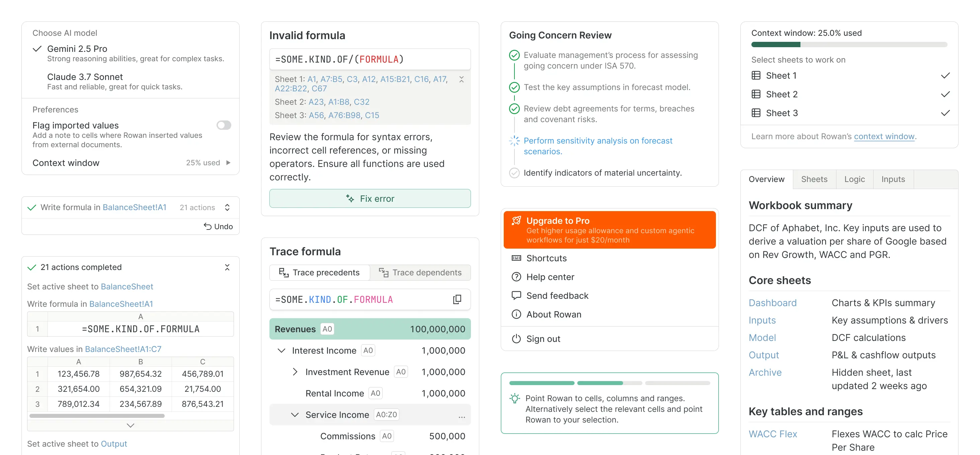980x455 pixels.
Task: Click the Fix error button
Action: pos(370,198)
